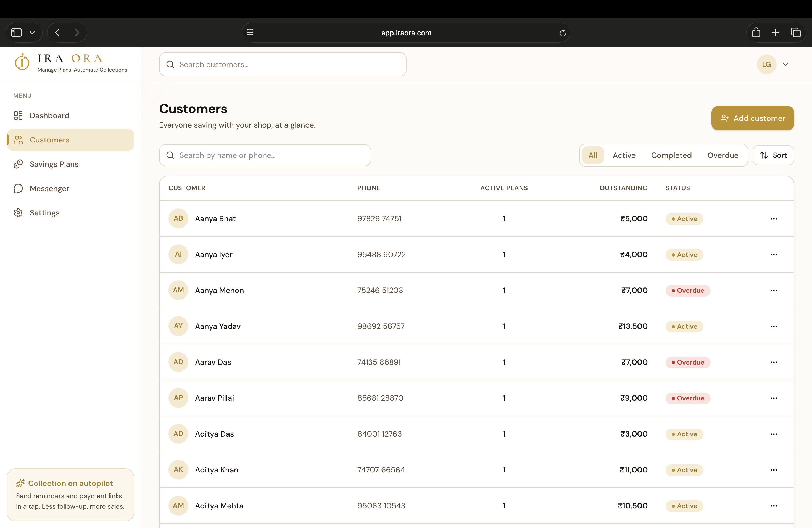
Task: Open Savings Plans in the sidebar menu
Action: (x=70, y=164)
